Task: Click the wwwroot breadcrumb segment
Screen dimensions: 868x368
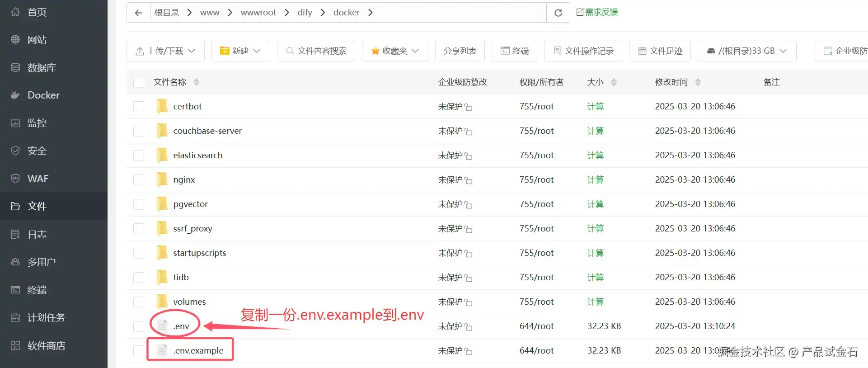Action: (x=258, y=13)
